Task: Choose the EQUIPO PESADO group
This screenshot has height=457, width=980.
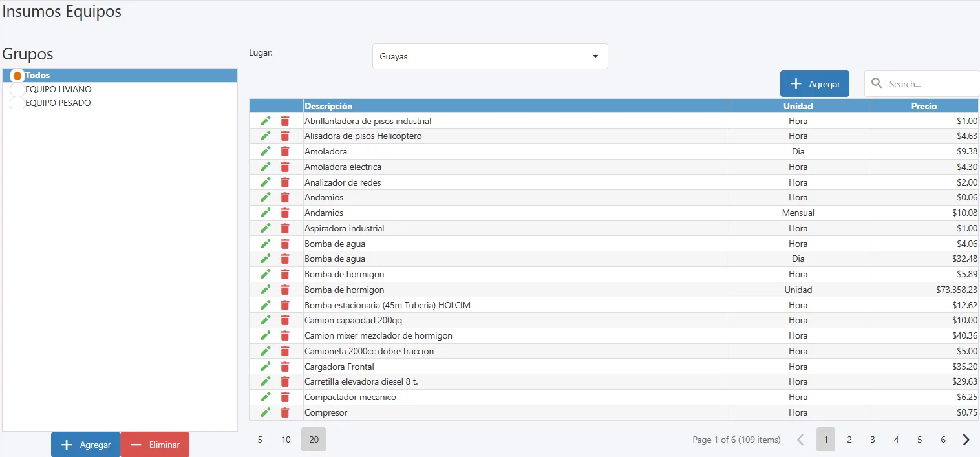Action: (17, 103)
